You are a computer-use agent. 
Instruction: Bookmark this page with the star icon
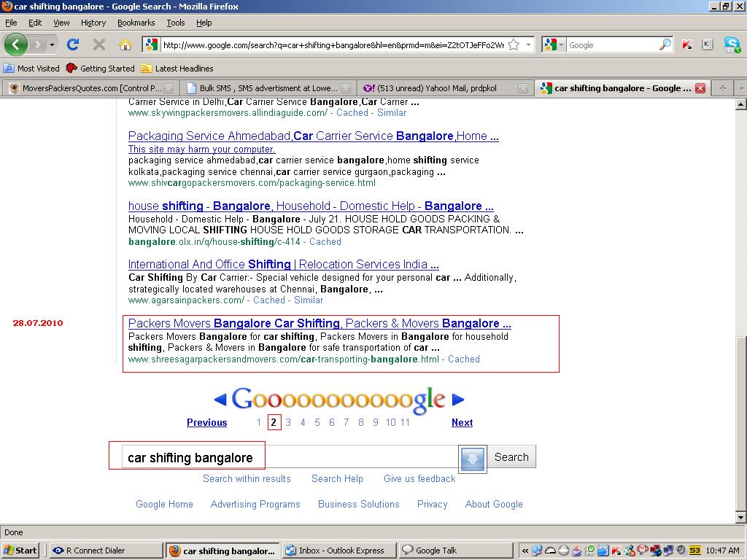click(514, 44)
